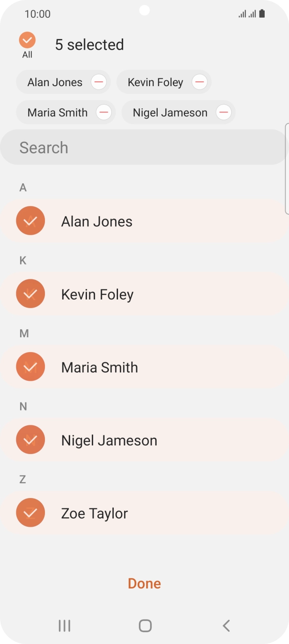The height and width of the screenshot is (644, 289).
Task: Deselect Maria Smith checkmark in list
Action: point(31,367)
